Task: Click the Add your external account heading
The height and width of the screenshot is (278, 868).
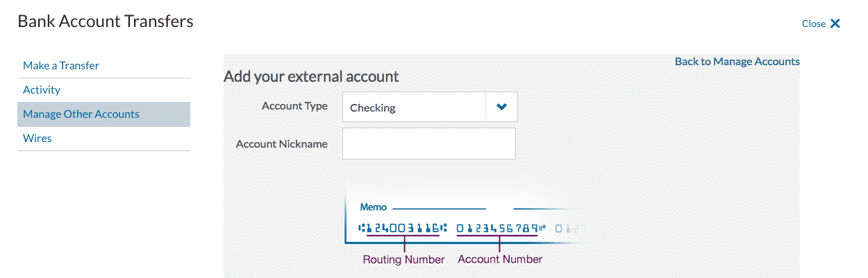Action: pos(311,76)
